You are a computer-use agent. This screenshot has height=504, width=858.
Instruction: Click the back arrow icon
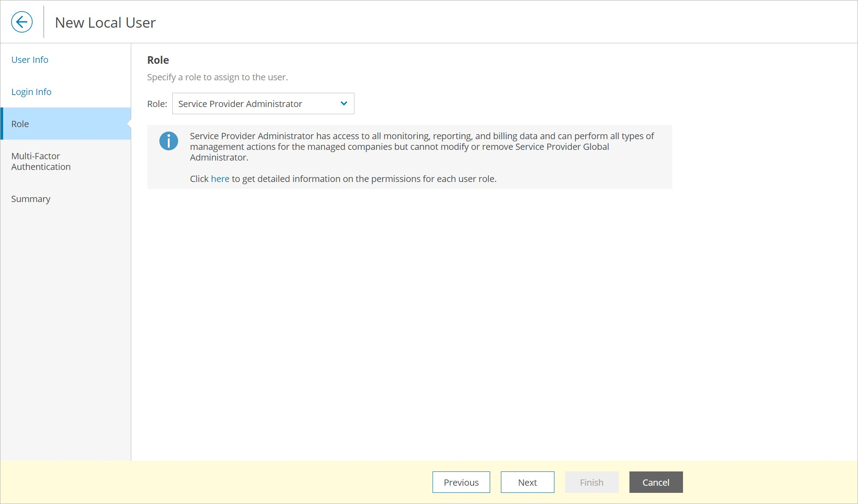pos(22,22)
